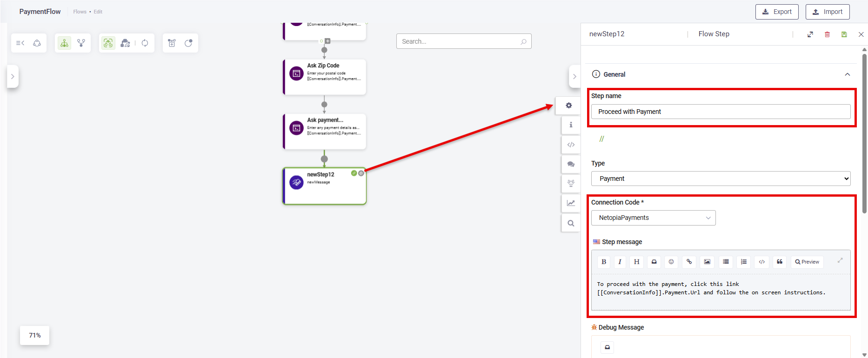Open the code tab in the side strip

tap(571, 145)
